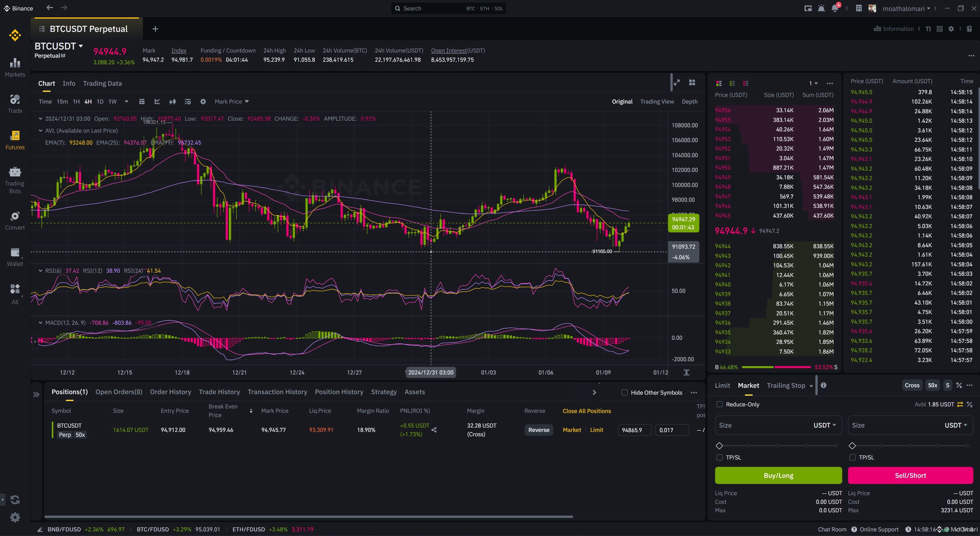Viewport: 980px width, 536px height.
Task: Click the calendar date icon in chart toolbar
Action: (142, 102)
